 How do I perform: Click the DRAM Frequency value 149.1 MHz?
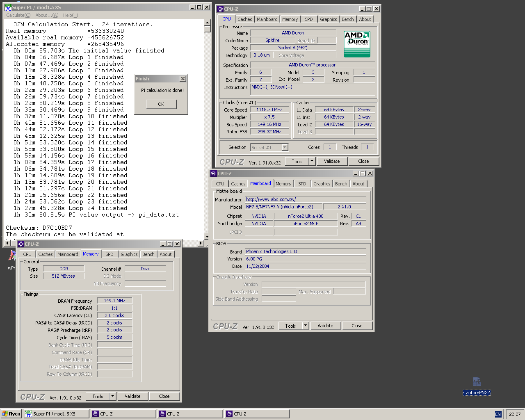pos(114,301)
